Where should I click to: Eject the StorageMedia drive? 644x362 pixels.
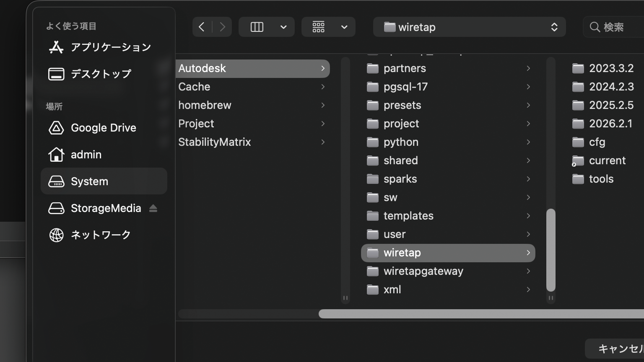(x=153, y=208)
